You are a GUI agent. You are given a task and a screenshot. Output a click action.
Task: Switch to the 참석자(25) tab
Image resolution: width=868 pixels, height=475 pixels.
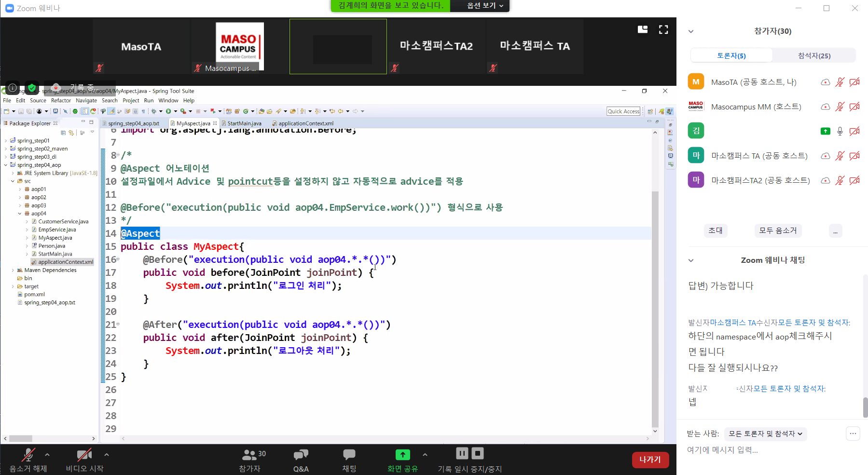pos(814,56)
